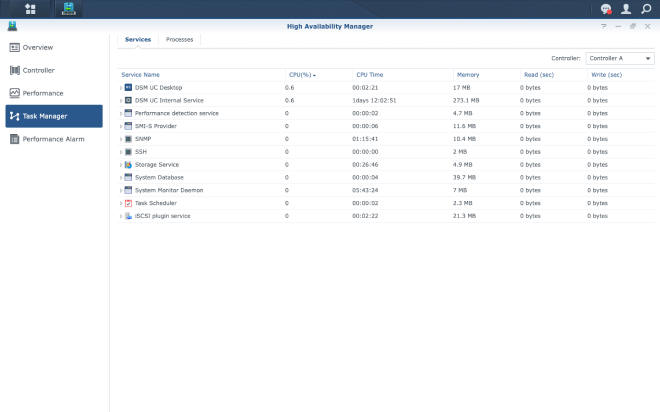Click the Storage Service icon
The height and width of the screenshot is (412, 660).
point(128,164)
